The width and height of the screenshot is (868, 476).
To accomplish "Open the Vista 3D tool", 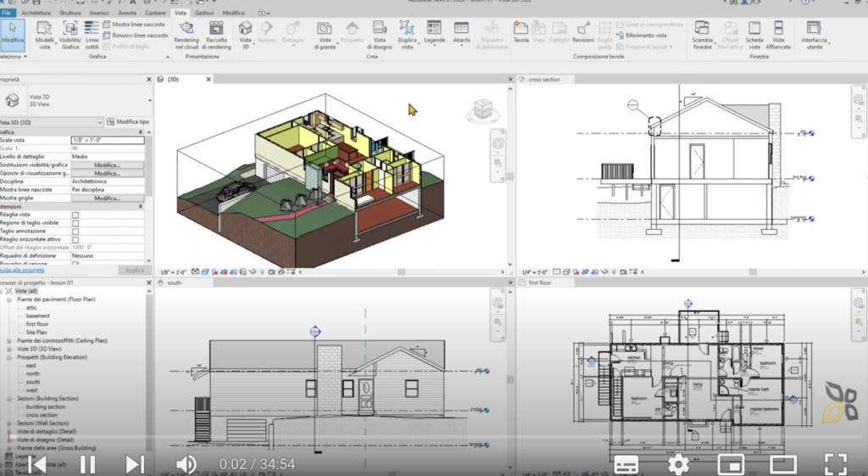I will 245,36.
